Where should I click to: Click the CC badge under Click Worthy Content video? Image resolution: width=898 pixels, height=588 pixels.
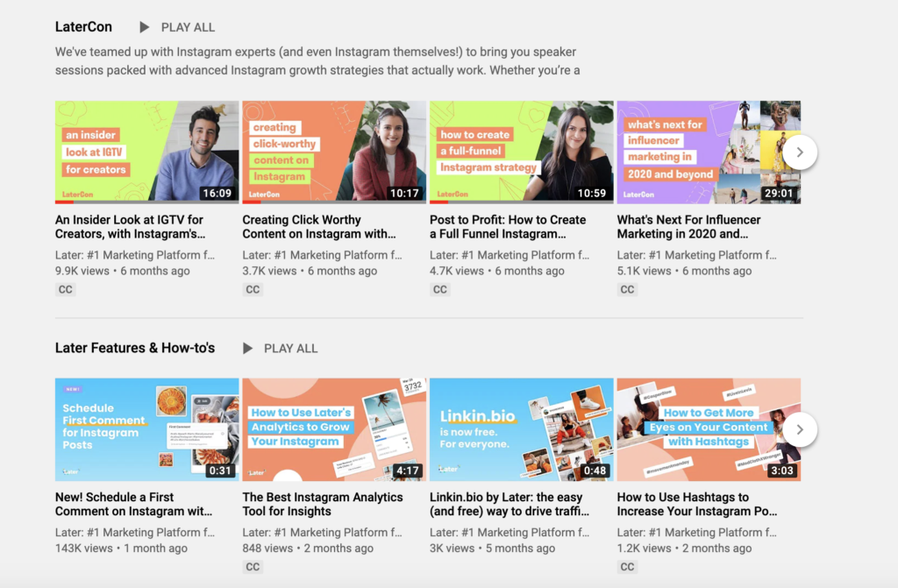coord(253,290)
